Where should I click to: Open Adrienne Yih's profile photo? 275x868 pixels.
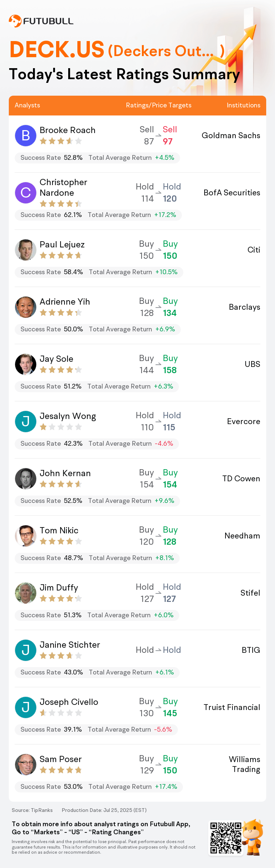26,307
